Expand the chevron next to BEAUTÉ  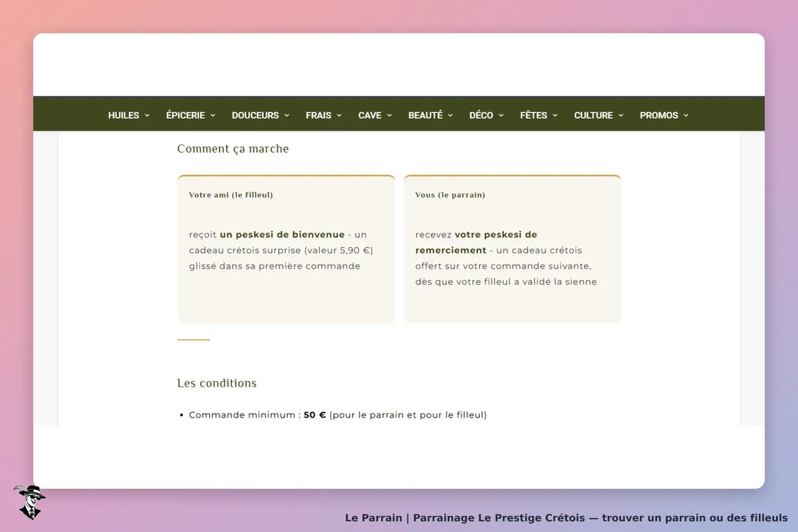point(450,116)
